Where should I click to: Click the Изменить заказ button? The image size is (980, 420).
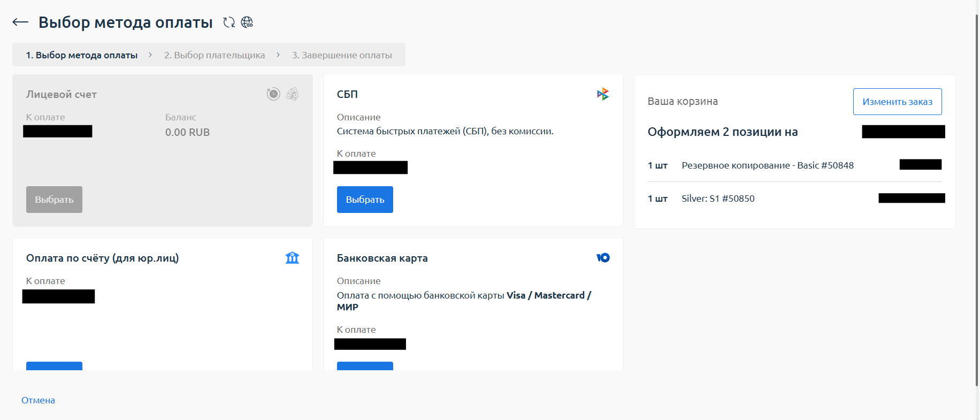point(897,102)
